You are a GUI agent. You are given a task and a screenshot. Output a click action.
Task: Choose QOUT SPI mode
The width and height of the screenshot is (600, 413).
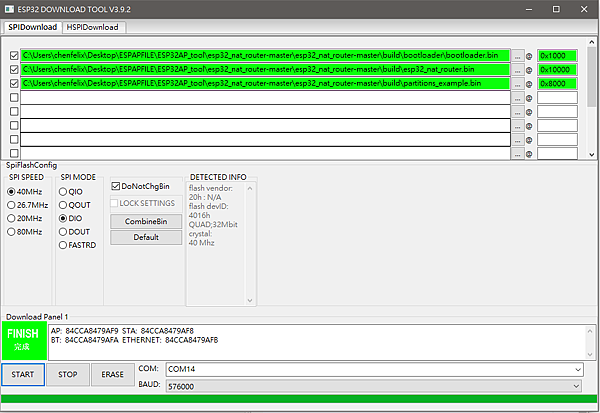75,205
